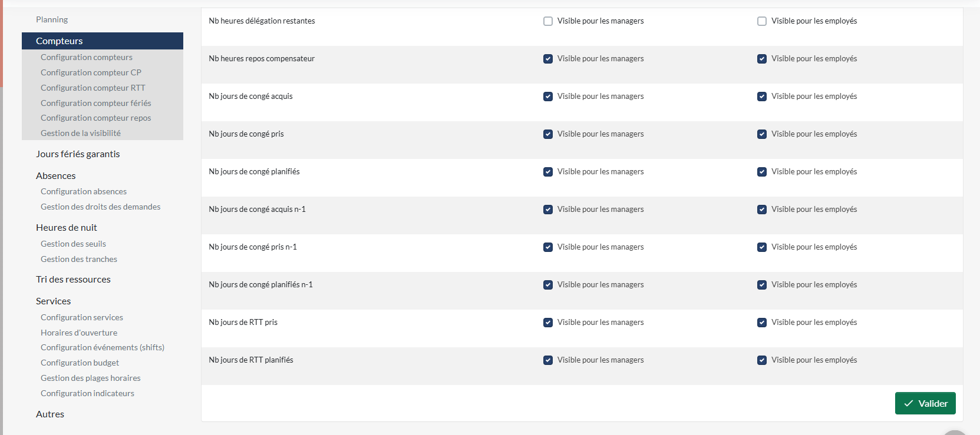
Task: Navigate to Configuration absences
Action: [x=84, y=191]
